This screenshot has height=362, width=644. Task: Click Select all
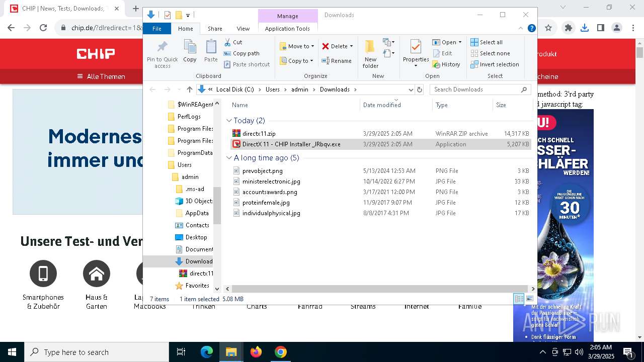pos(487,42)
